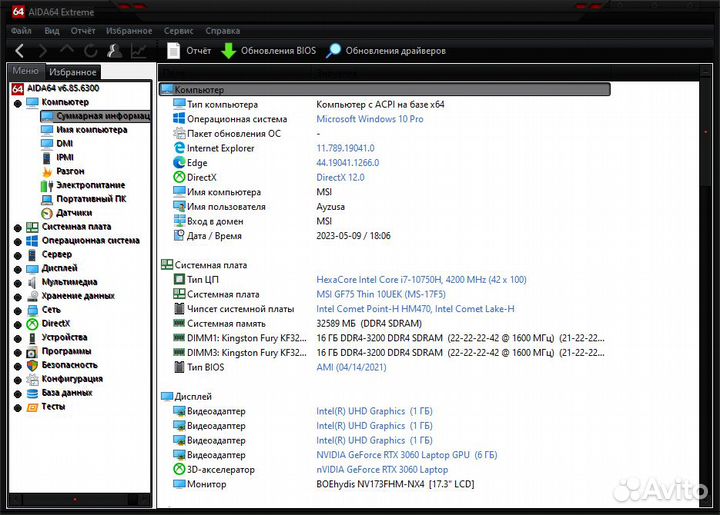The height and width of the screenshot is (515, 720).
Task: Collapse the Компьютер tree node
Action: (x=17, y=104)
